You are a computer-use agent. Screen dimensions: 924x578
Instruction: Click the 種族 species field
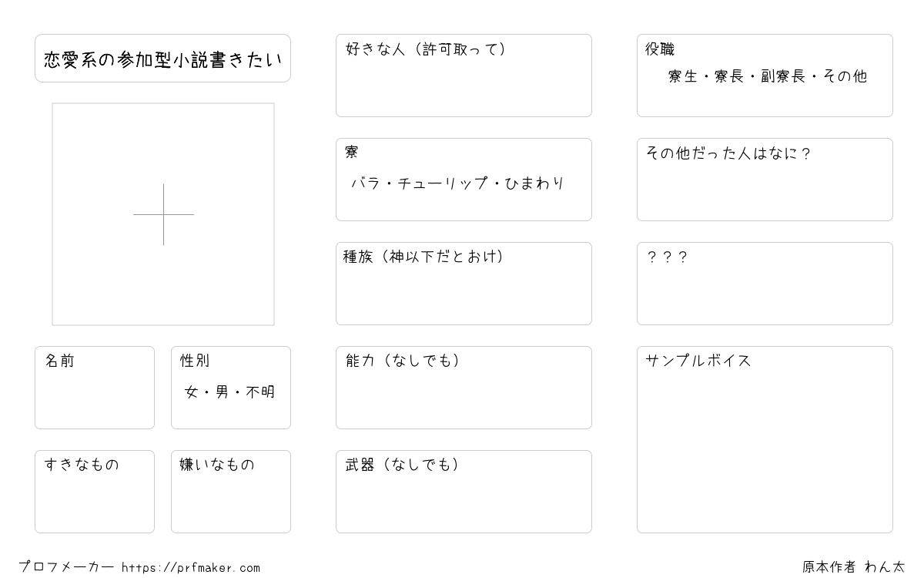(x=464, y=284)
